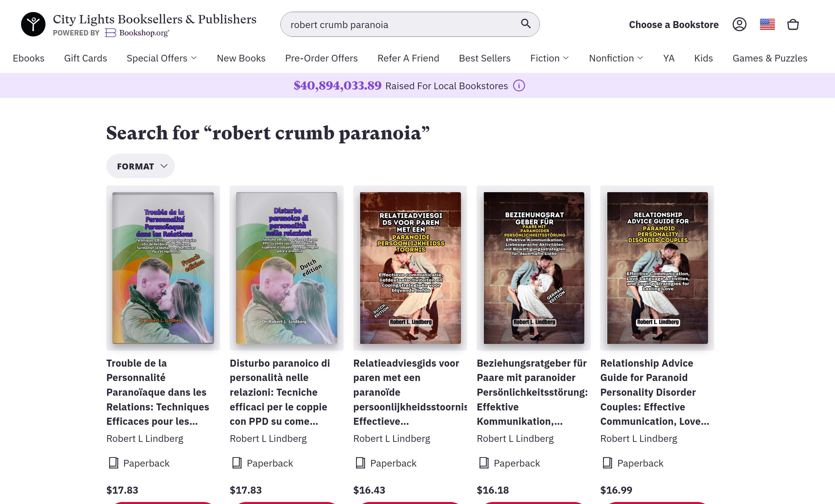Viewport: 835px width, 504px height.
Task: Expand the Nonfiction menu
Action: point(616,58)
